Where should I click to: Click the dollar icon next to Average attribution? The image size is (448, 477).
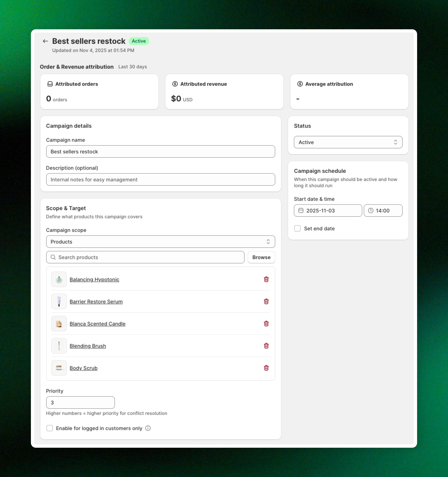(300, 84)
